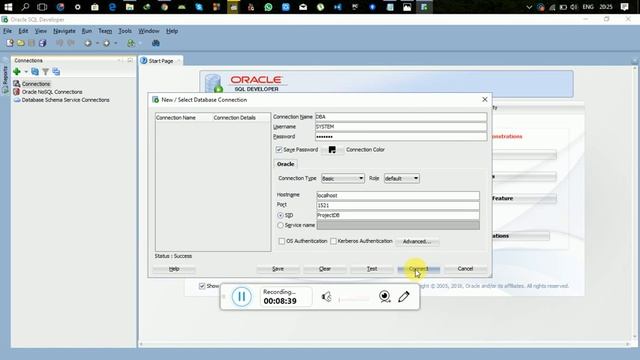The height and width of the screenshot is (360, 640).
Task: Open the SQL Worksheet toolbar icon
Action: tap(131, 43)
